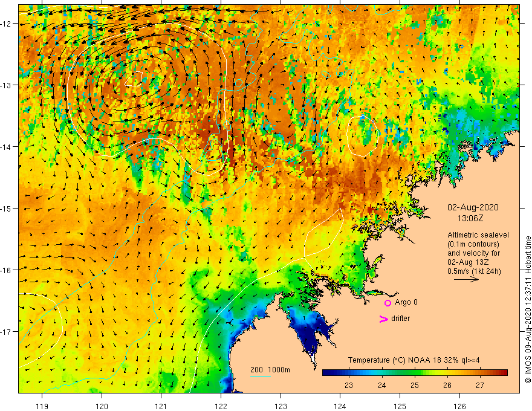The width and height of the screenshot is (532, 411).
Task: Click the small white contour at eddy center
Action: pos(134,79)
